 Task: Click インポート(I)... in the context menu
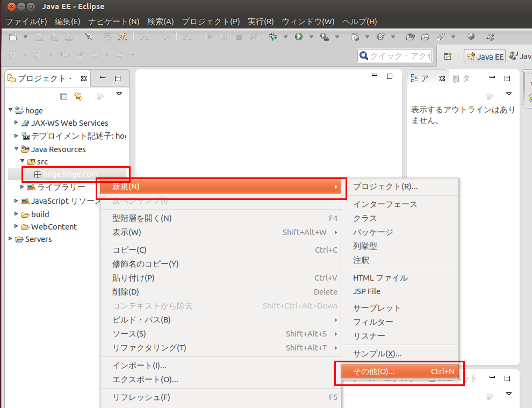point(220,366)
